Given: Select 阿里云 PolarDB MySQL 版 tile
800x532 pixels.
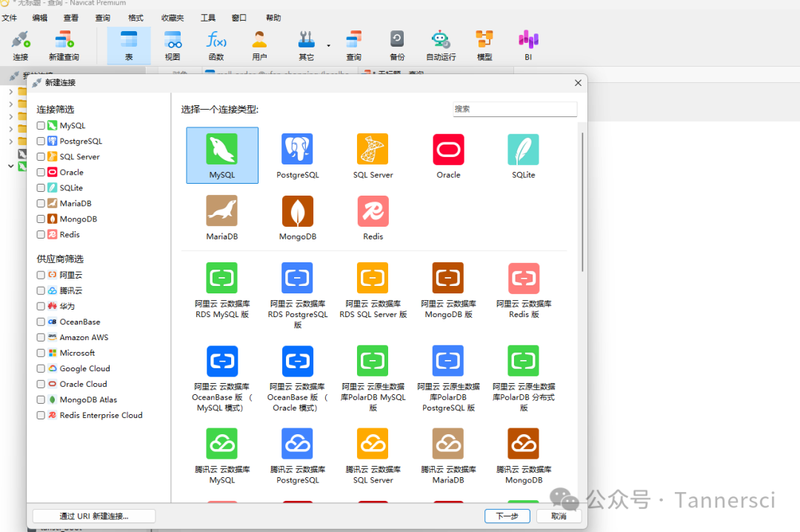Looking at the screenshot, I should pos(373,379).
